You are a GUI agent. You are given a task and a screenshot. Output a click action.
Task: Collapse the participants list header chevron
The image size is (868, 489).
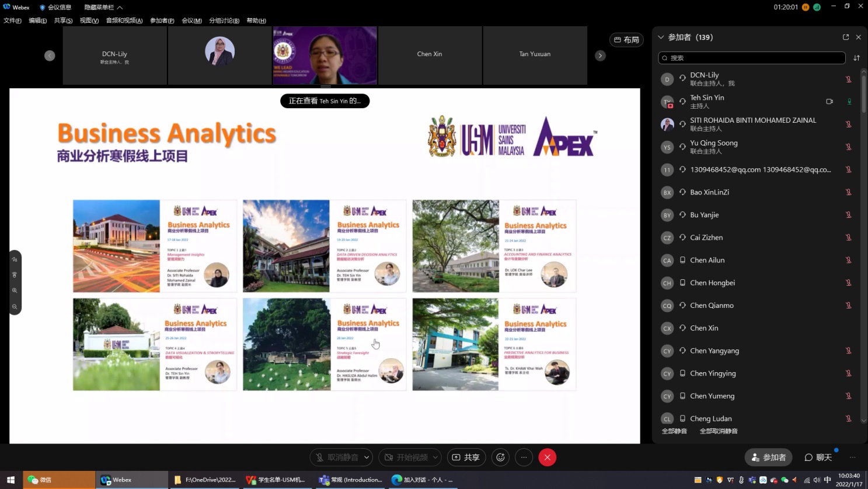(661, 37)
